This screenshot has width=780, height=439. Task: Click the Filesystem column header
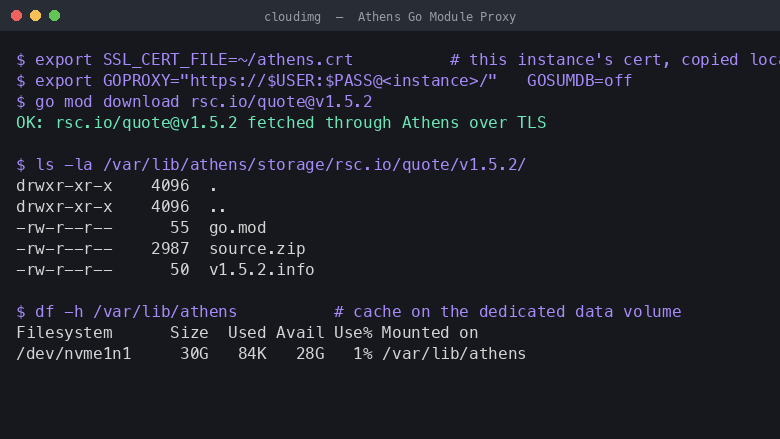pos(64,333)
